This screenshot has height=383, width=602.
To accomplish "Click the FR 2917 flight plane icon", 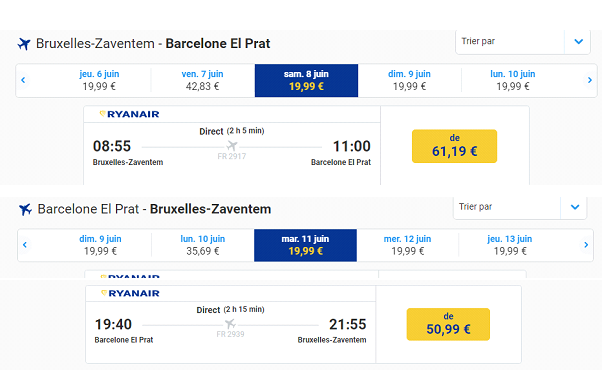I will [x=232, y=146].
